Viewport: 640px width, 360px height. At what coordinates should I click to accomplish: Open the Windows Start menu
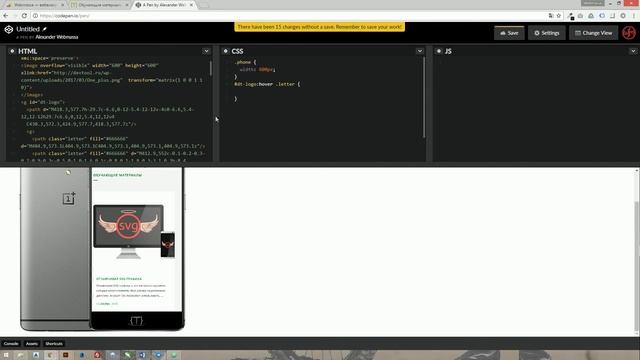click(x=6, y=355)
